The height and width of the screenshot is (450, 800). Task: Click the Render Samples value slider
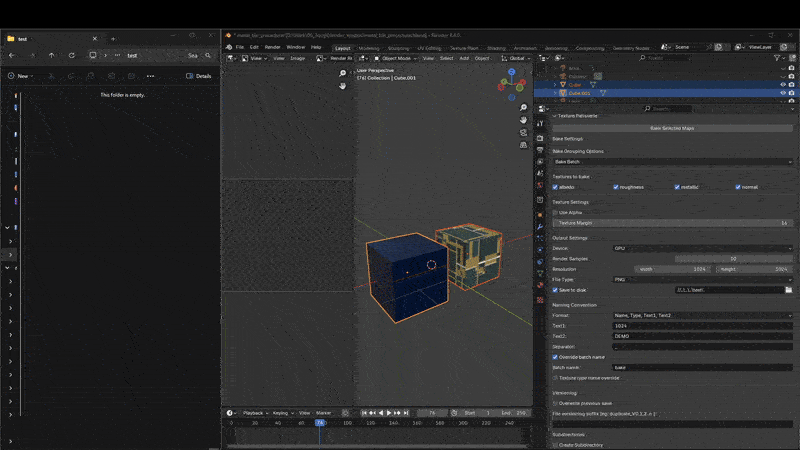coord(734,259)
